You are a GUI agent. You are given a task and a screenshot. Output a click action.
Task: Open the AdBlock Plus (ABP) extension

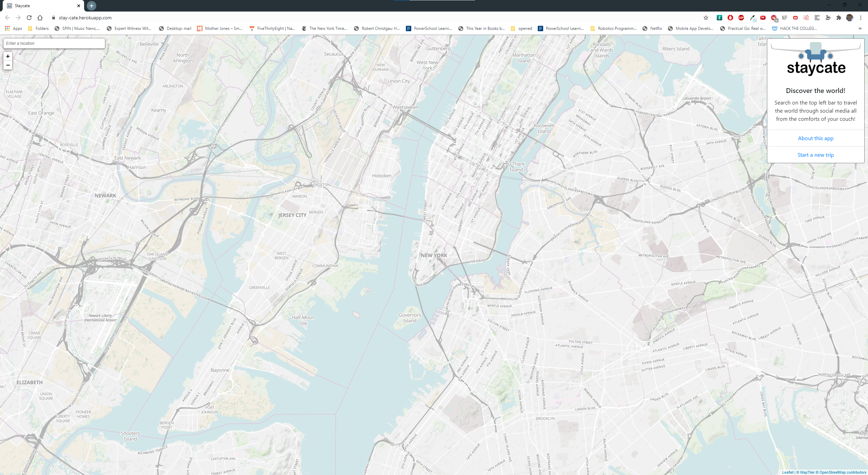coord(741,18)
